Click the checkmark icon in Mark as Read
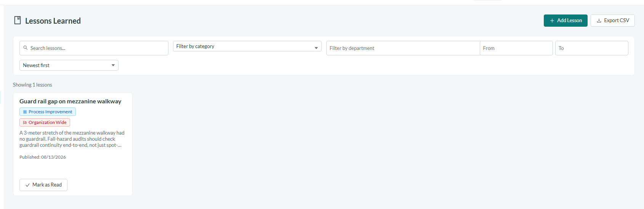 [27, 185]
